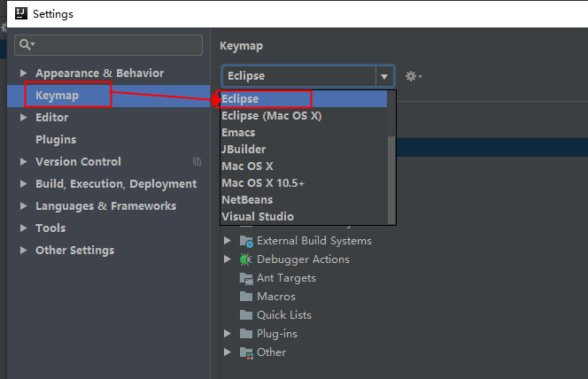The height and width of the screenshot is (379, 588).
Task: Click the Quick Lists folder icon
Action: pos(246,315)
